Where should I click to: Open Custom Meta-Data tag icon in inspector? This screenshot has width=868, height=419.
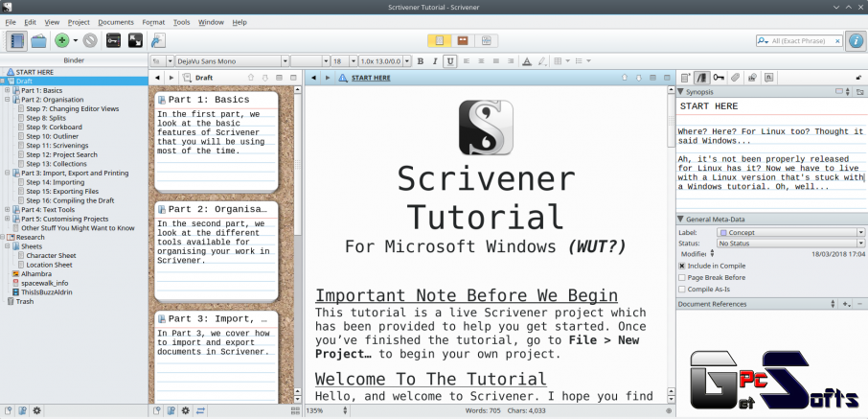click(735, 78)
